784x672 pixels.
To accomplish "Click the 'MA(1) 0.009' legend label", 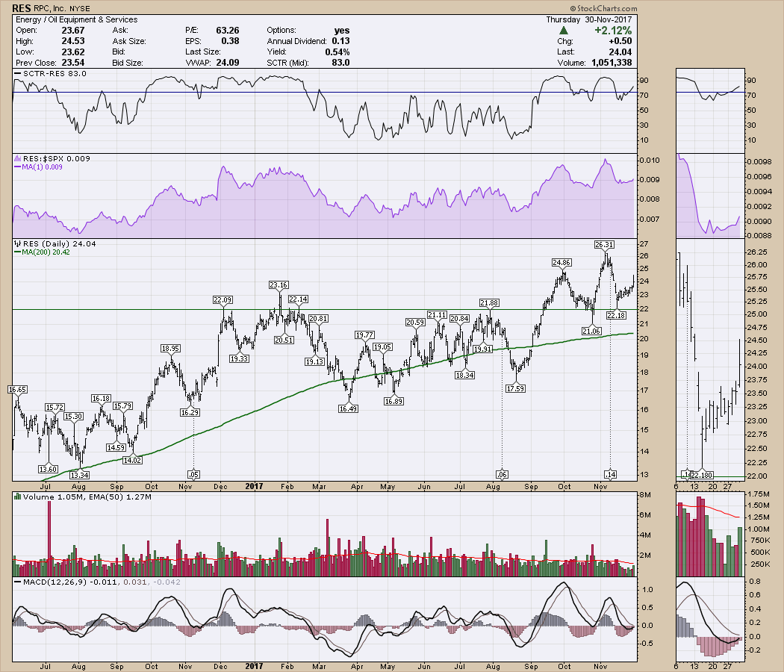I will (43, 167).
